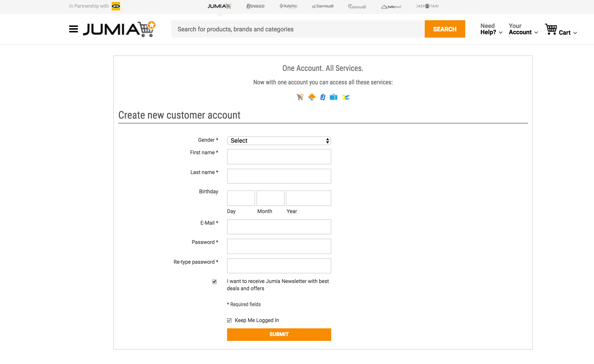The width and height of the screenshot is (594, 364).
Task: Switch to Jovago in top bar
Action: [255, 6]
